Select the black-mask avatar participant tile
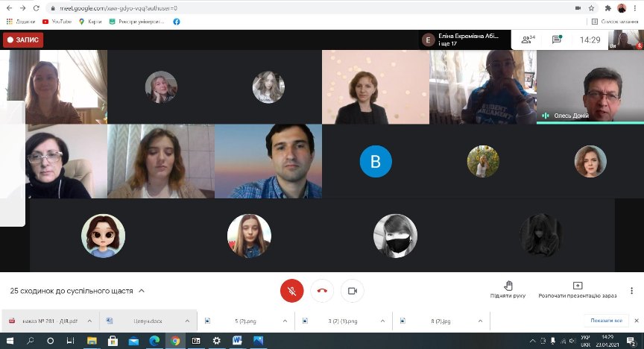This screenshot has height=349, width=644. coord(395,236)
